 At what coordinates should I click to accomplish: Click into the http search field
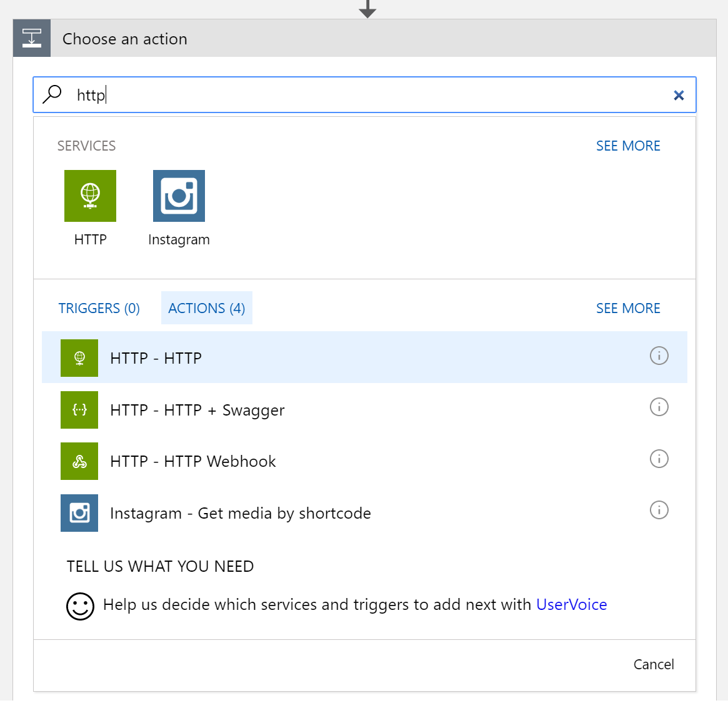tap(375, 95)
